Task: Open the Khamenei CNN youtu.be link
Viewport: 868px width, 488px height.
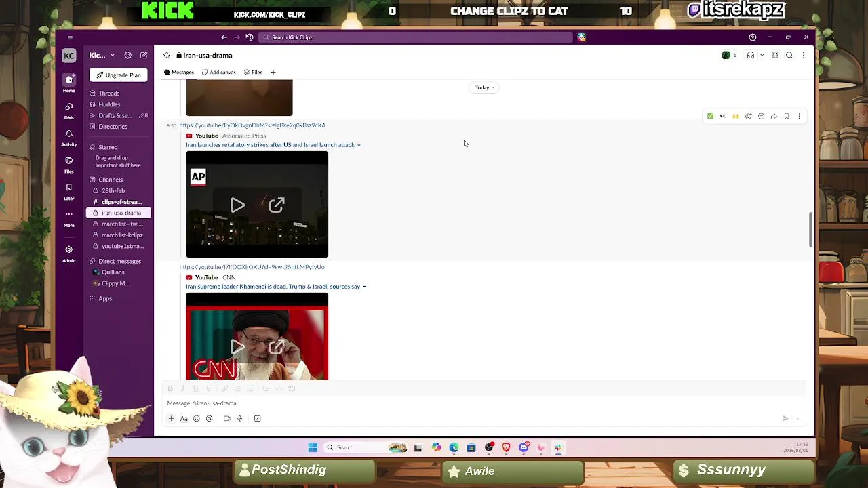Action: coord(252,267)
